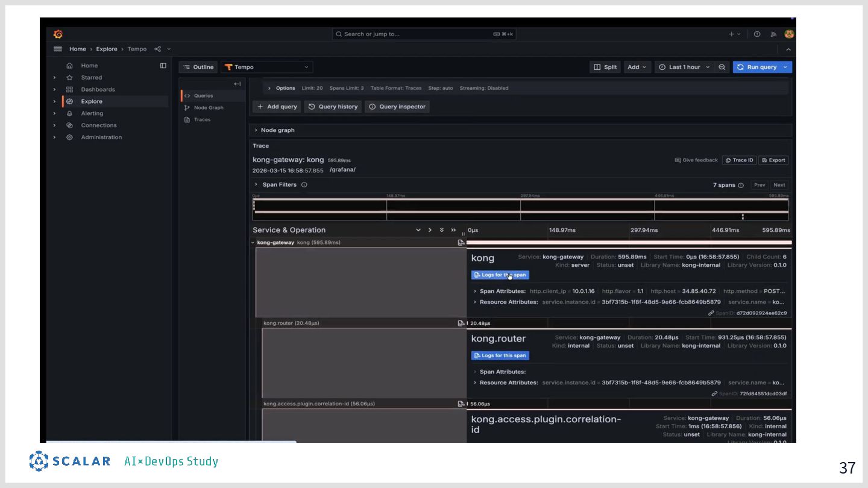Expand the Span Filters section
868x488 pixels.
(279, 185)
